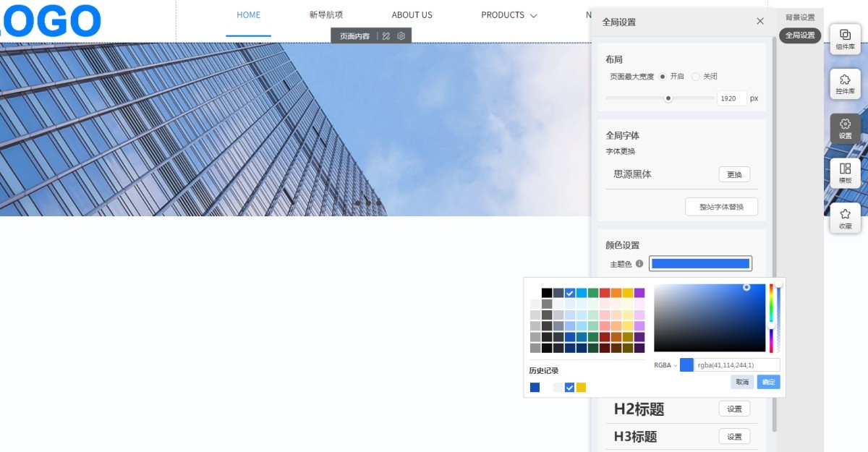Screen dimensions: 868x452
Task: Switch to the 背景设置 tab
Action: click(799, 17)
